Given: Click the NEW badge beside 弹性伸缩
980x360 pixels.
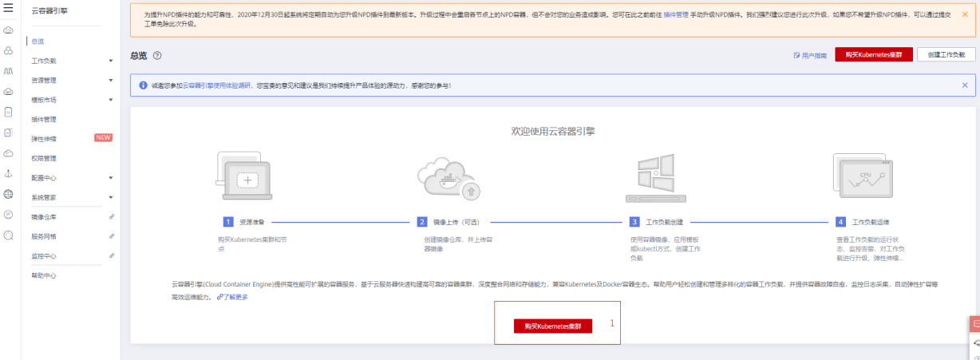Looking at the screenshot, I should [x=104, y=138].
